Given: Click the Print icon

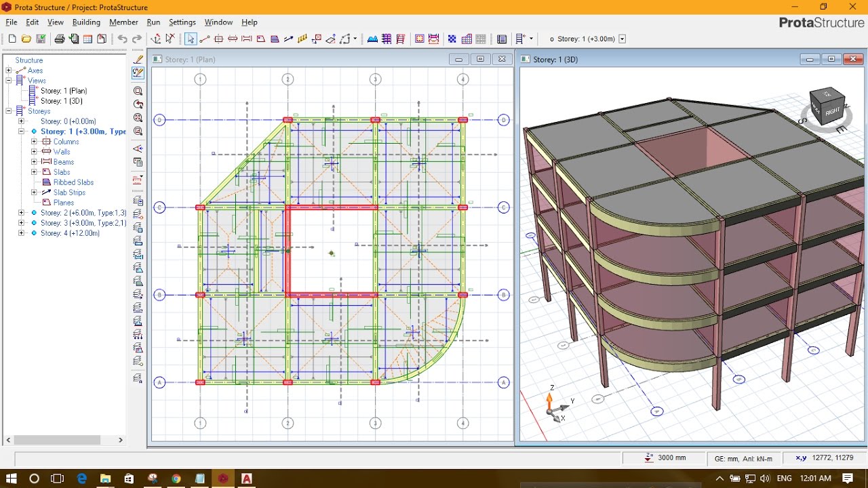Looking at the screenshot, I should coord(60,39).
